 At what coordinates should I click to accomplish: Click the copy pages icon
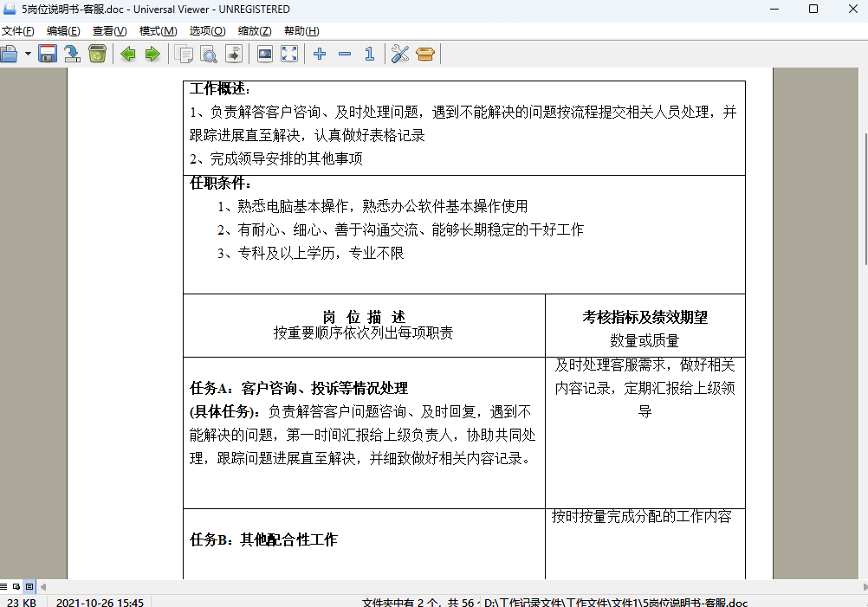tap(184, 54)
